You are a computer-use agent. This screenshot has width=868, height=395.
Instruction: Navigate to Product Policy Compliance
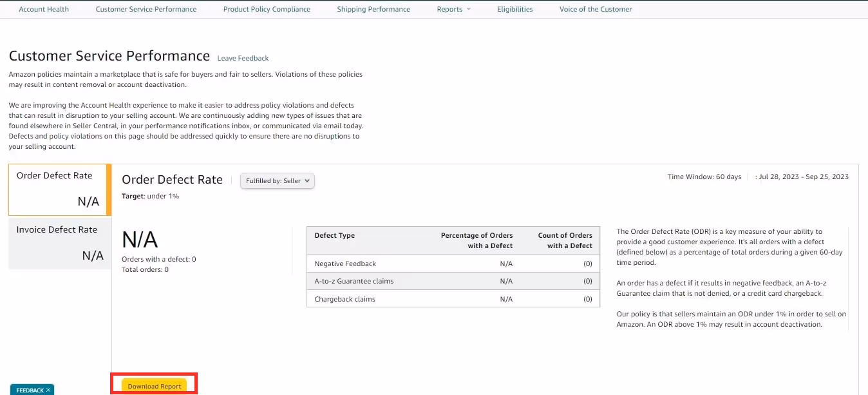[267, 9]
